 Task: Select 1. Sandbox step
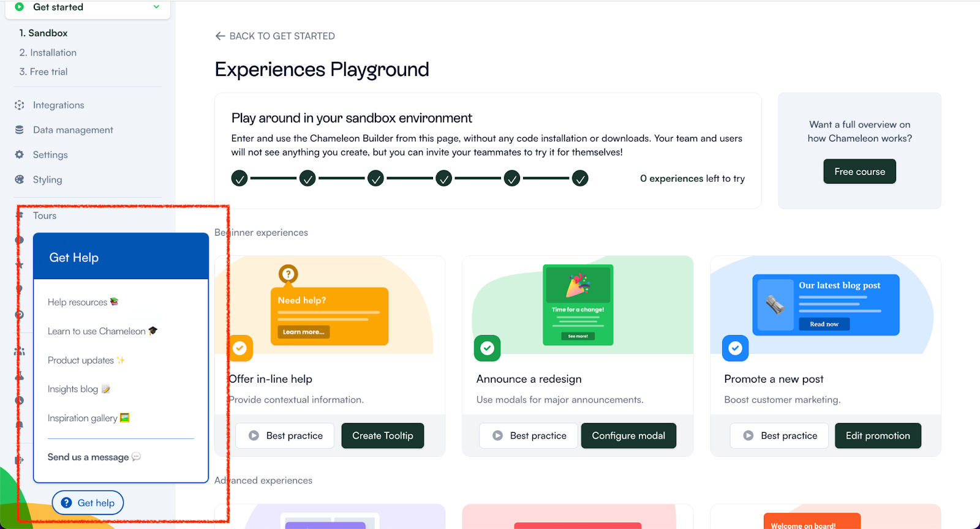pos(43,33)
